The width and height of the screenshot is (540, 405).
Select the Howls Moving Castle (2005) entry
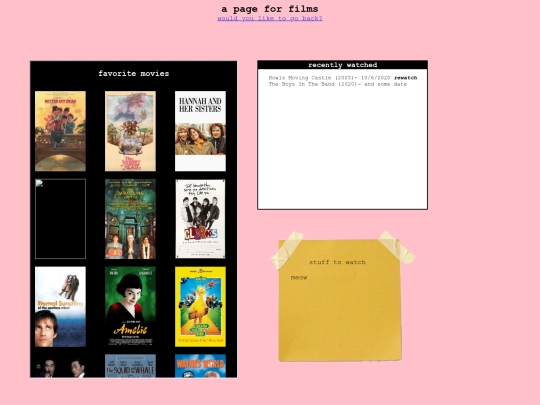(x=343, y=78)
